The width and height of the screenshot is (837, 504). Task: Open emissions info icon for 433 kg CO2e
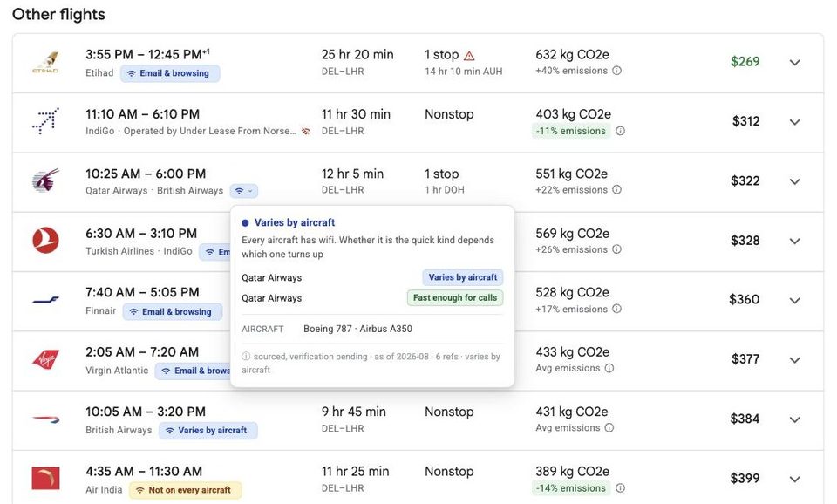click(609, 368)
